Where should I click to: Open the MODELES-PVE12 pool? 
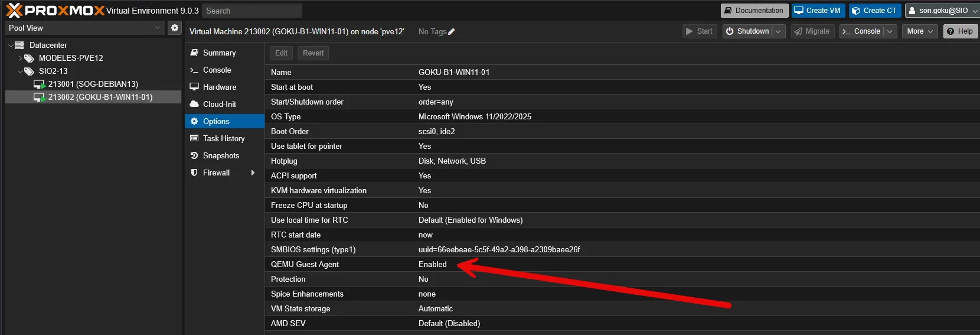(70, 58)
